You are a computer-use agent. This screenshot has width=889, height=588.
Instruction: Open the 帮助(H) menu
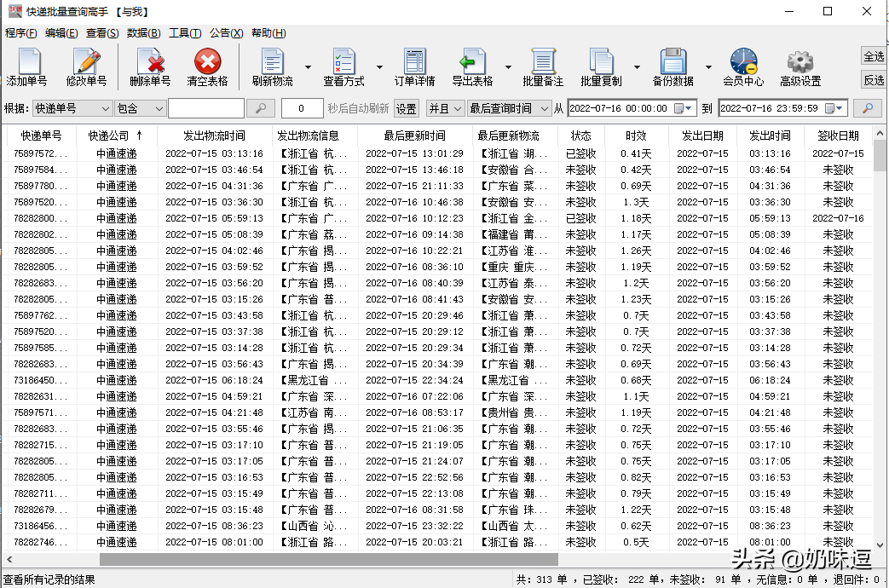(268, 33)
